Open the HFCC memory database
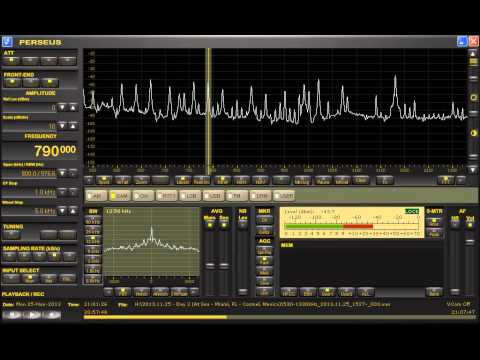The height and width of the screenshot is (360, 480). (x=289, y=292)
